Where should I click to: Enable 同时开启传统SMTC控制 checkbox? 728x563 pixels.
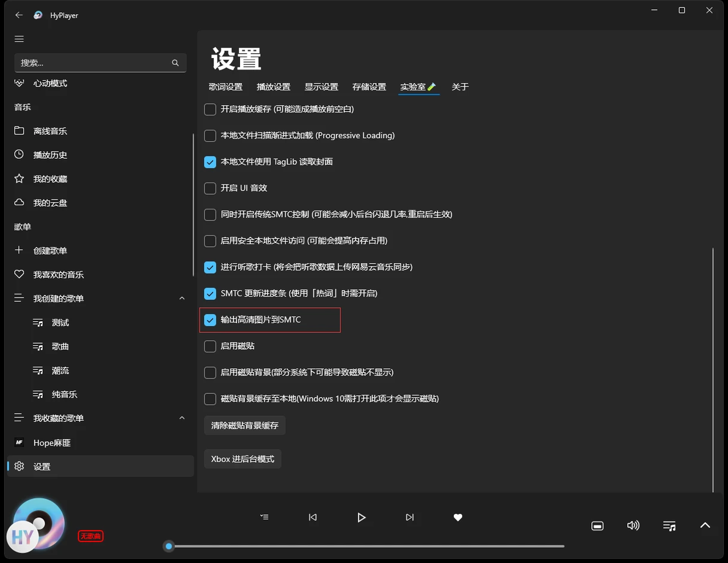coord(210,214)
